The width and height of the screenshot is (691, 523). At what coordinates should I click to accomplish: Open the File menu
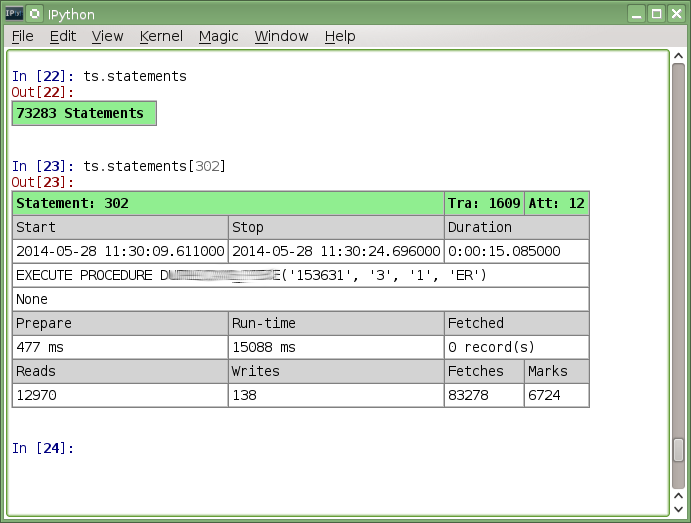point(22,36)
